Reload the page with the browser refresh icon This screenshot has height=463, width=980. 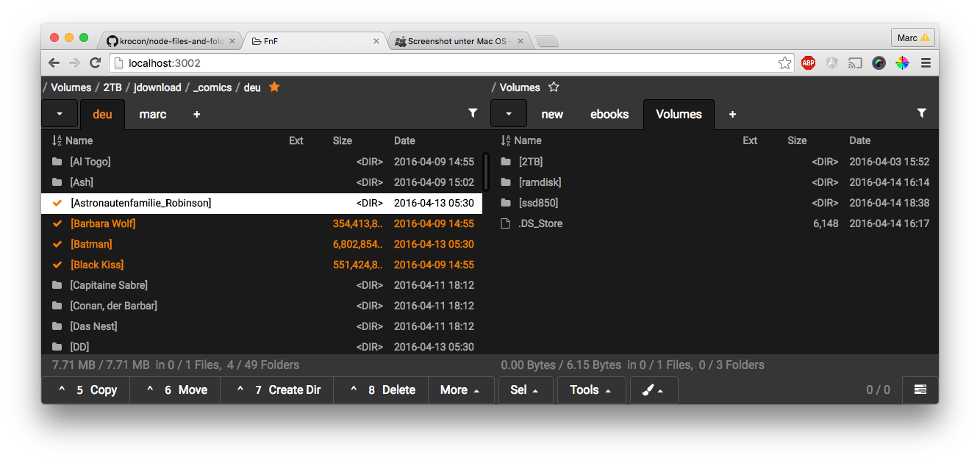click(x=95, y=63)
